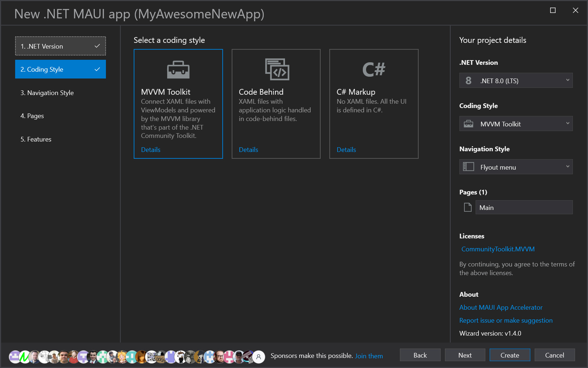
Task: Open About MAUI App Accelerator link
Action: click(x=501, y=307)
